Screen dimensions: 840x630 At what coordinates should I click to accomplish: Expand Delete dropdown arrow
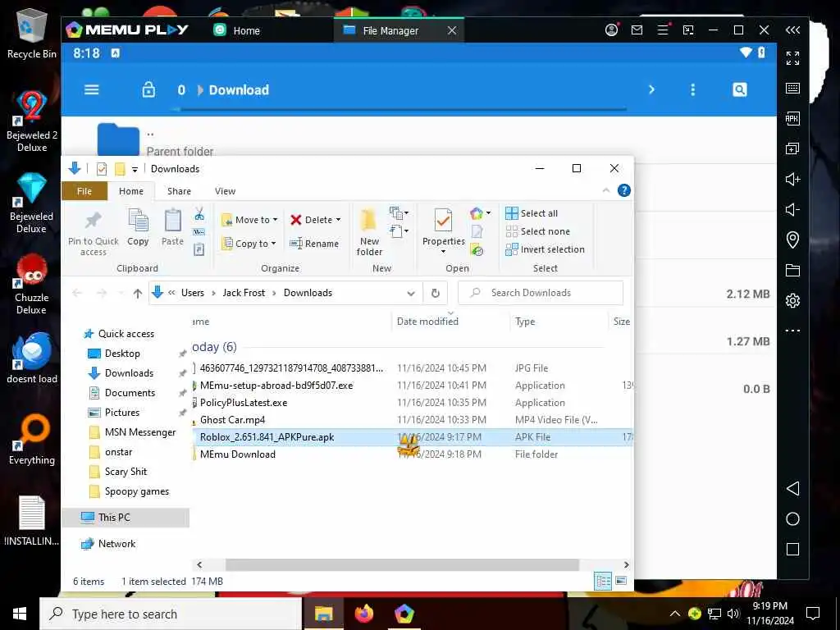[x=338, y=220]
